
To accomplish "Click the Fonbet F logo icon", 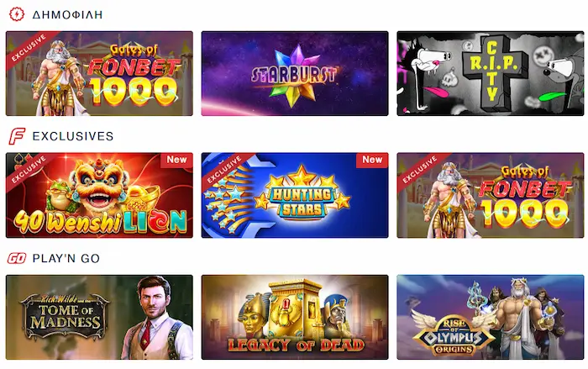I will pyautogui.click(x=17, y=136).
